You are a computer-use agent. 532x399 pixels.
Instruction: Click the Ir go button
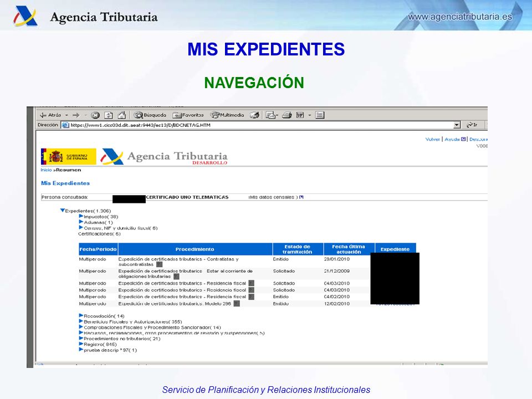pos(472,125)
